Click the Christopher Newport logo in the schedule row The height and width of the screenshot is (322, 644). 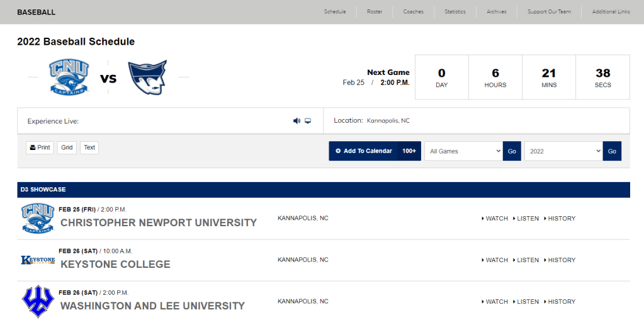[38, 219]
